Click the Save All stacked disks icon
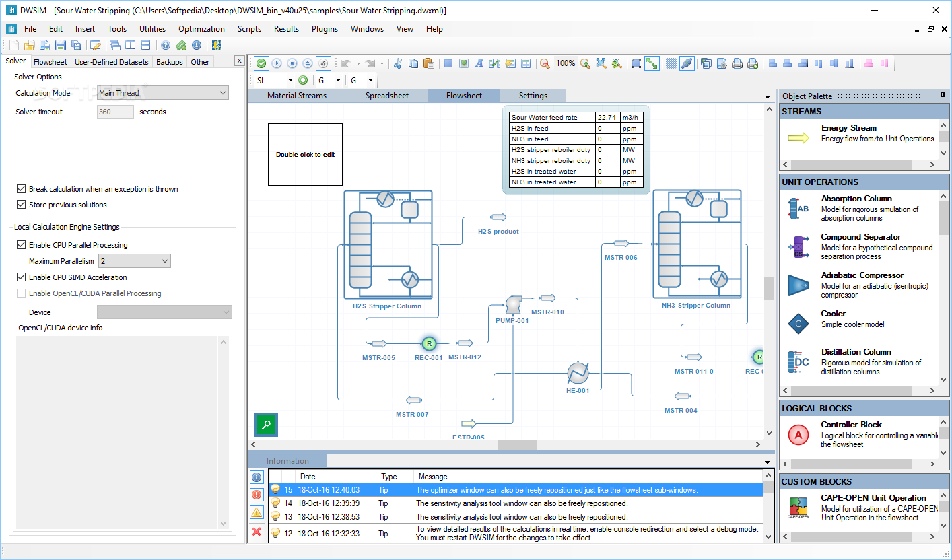Image resolution: width=952 pixels, height=560 pixels. [75, 45]
